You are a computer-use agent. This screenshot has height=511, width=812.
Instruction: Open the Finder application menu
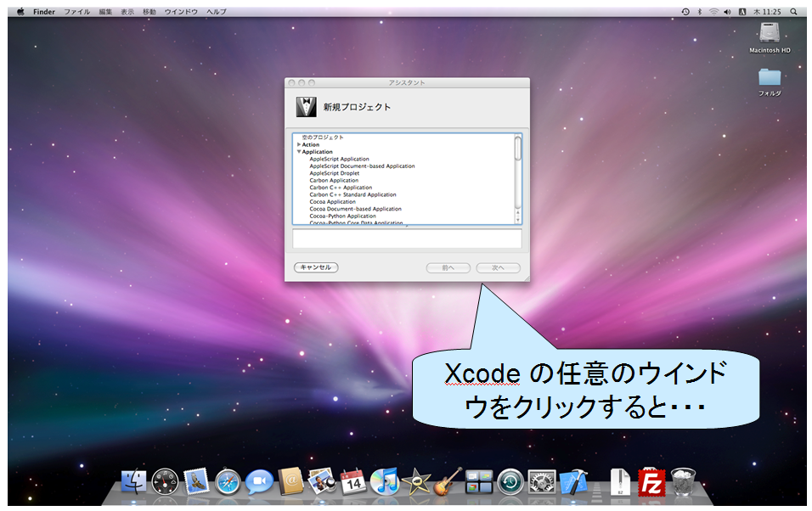pyautogui.click(x=44, y=11)
